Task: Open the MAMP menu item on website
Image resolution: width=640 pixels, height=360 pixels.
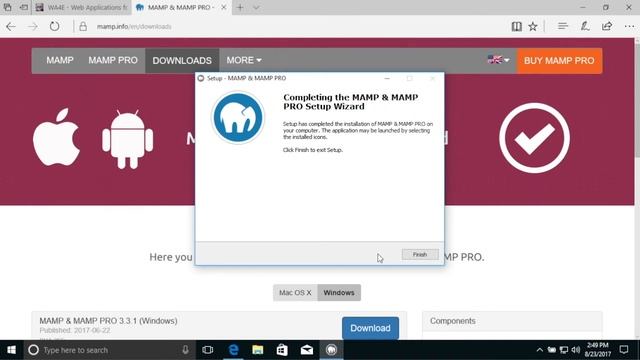Action: point(60,60)
